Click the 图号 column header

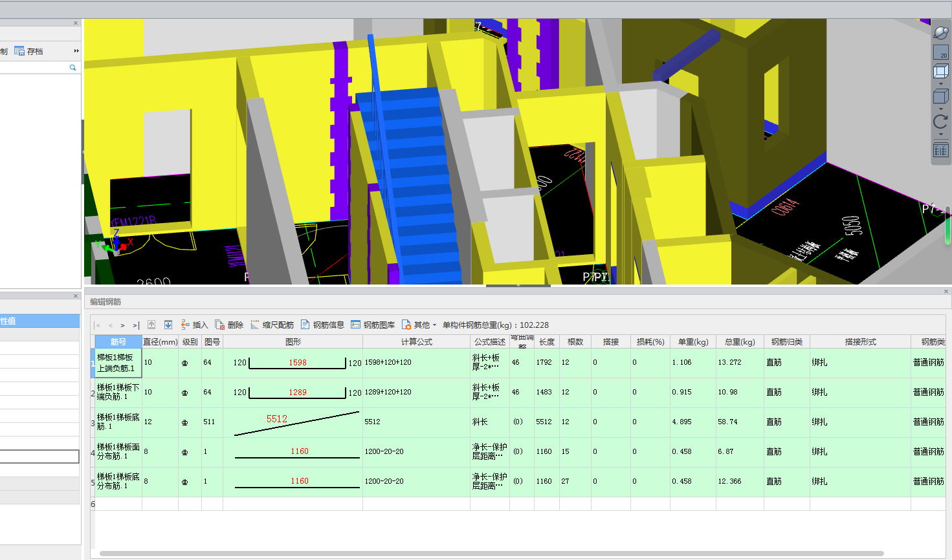coord(212,342)
